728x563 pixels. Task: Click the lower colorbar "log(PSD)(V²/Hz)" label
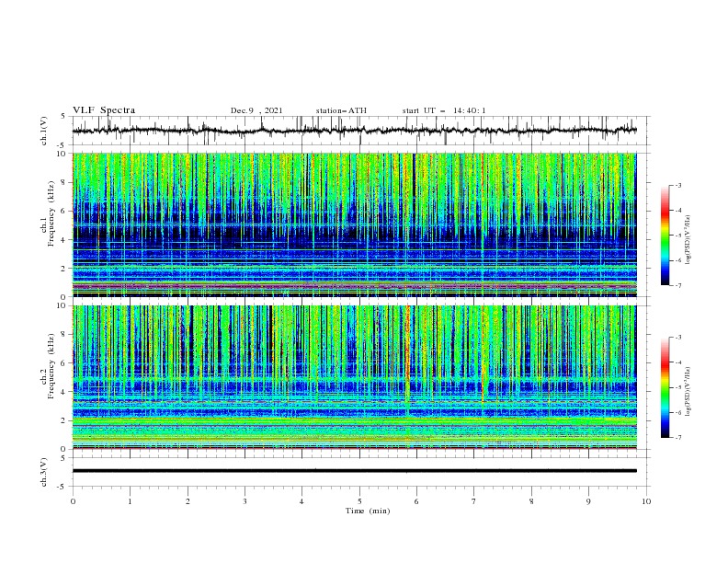coord(688,392)
